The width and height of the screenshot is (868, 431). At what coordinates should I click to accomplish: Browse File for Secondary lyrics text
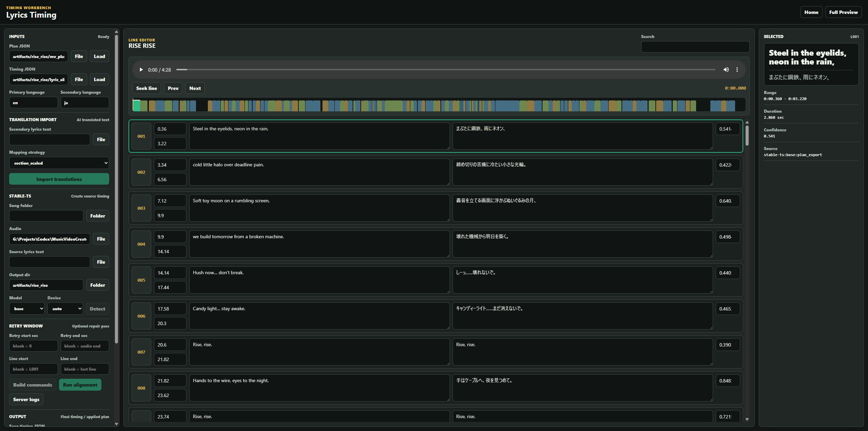tap(101, 139)
